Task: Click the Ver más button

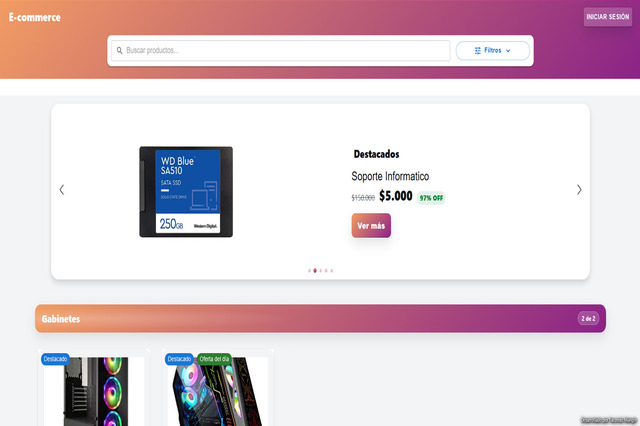Action: point(371,226)
